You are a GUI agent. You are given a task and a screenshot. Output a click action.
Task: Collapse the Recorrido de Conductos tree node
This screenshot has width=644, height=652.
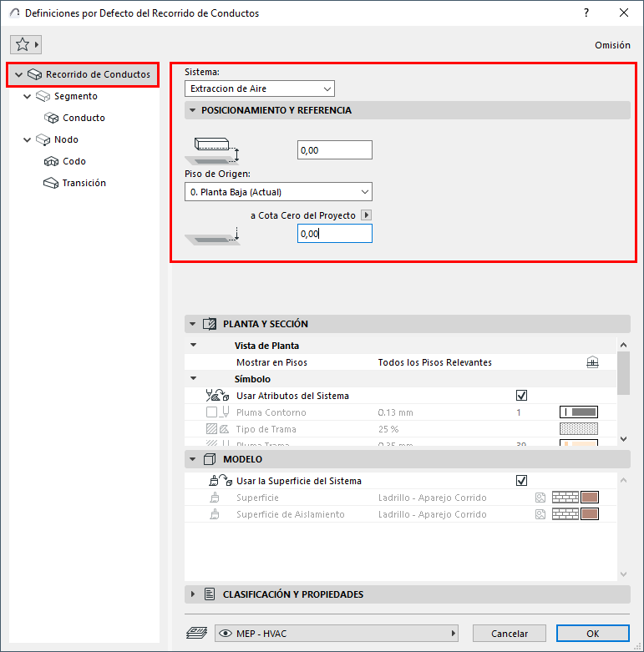(x=18, y=75)
